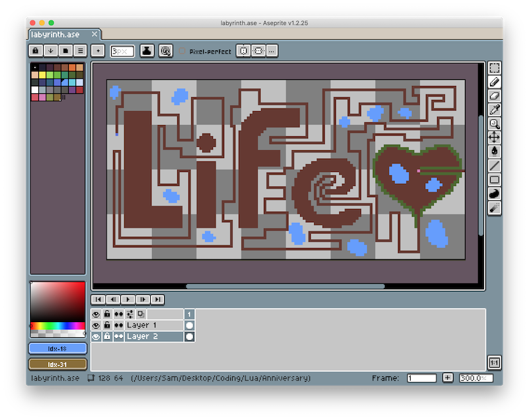This screenshot has width=529, height=420.
Task: Select Layer 1 in the timeline
Action: (153, 325)
